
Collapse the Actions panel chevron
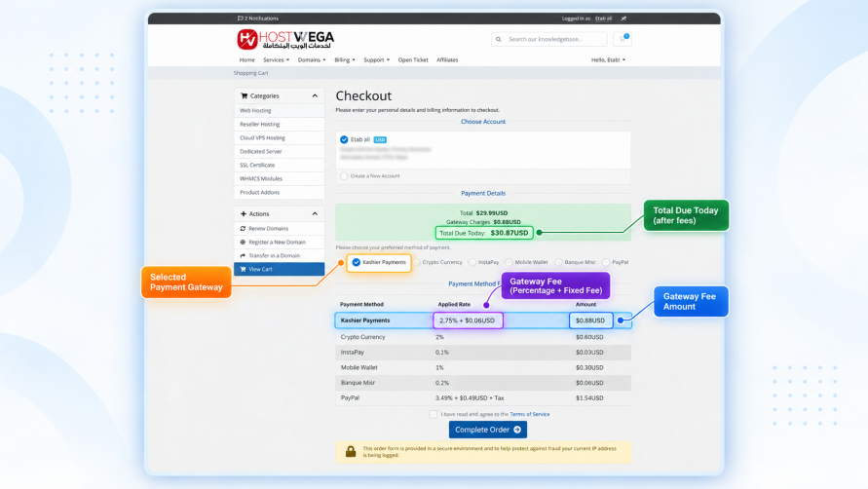(315, 213)
